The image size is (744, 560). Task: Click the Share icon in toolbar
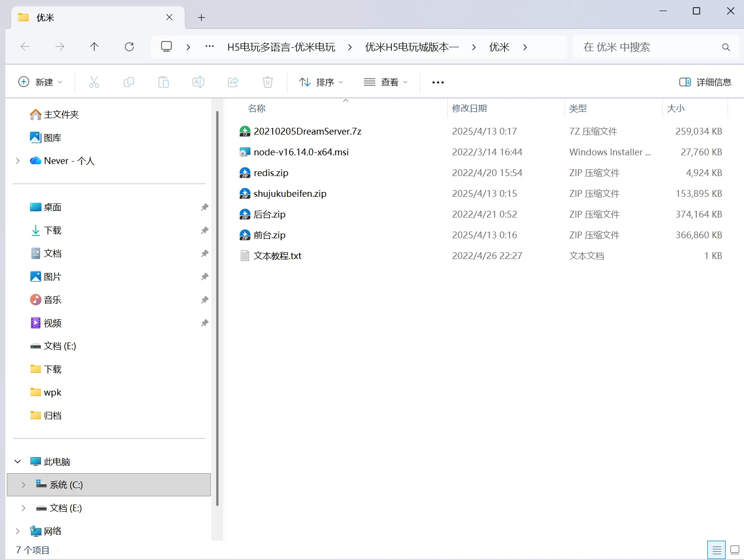tap(233, 82)
